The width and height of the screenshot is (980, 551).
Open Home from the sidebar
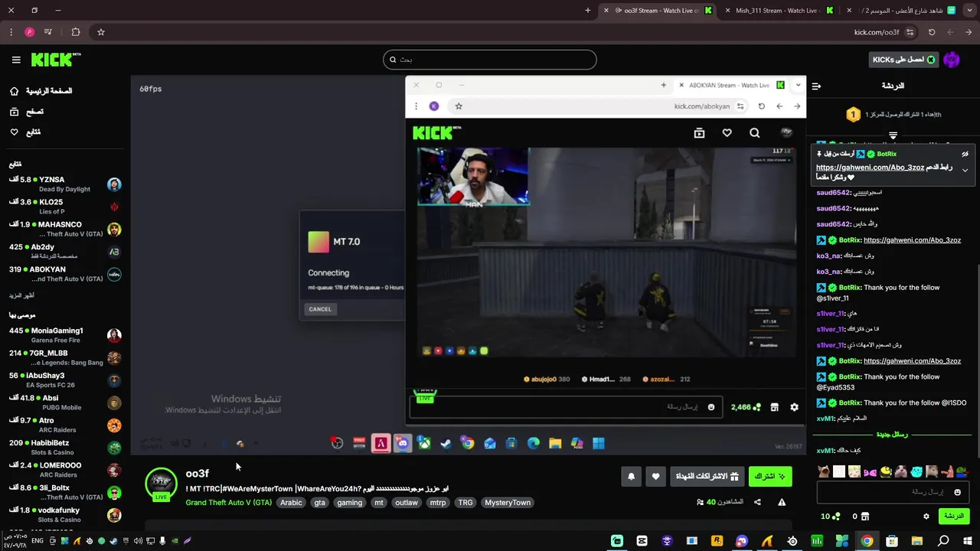tap(41, 91)
